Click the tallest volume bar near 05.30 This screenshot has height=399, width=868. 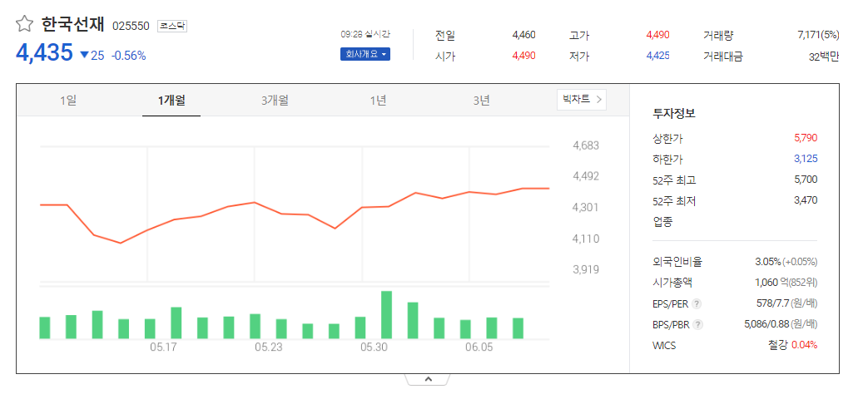click(386, 314)
